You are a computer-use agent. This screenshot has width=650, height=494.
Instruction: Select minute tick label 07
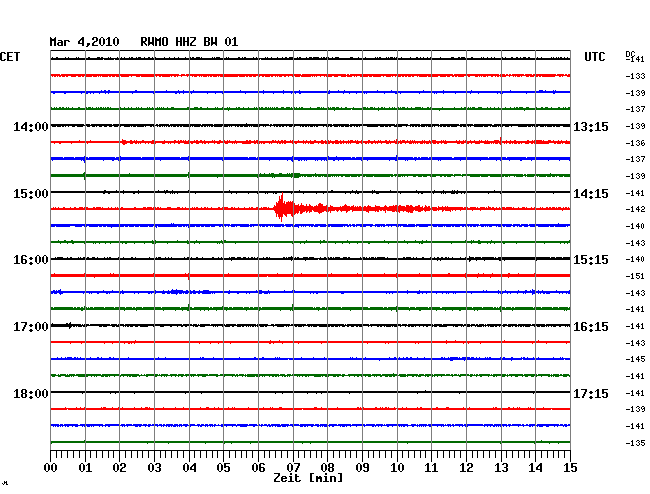point(293,468)
